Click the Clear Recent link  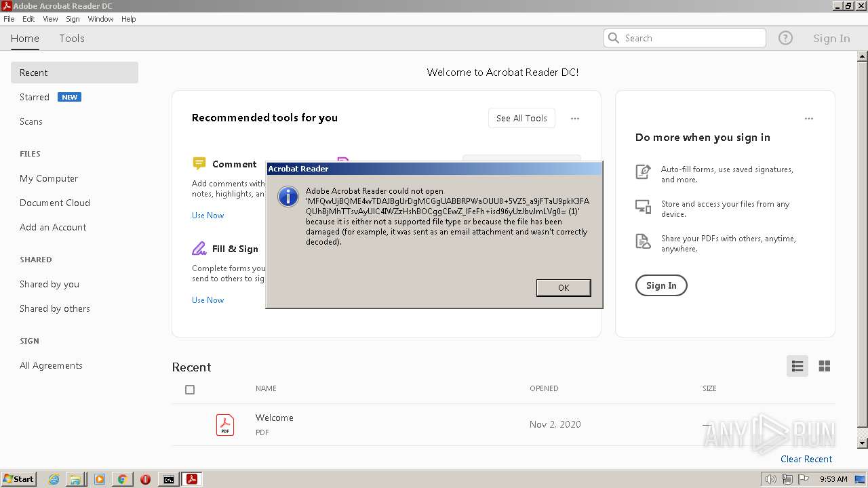point(806,459)
